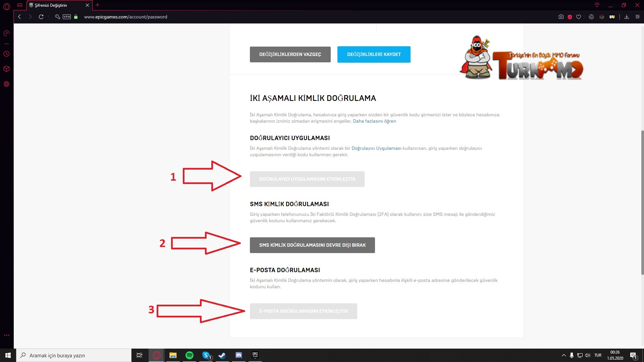
Task: Open GX Corner gamepad tab
Action: (20, 5)
